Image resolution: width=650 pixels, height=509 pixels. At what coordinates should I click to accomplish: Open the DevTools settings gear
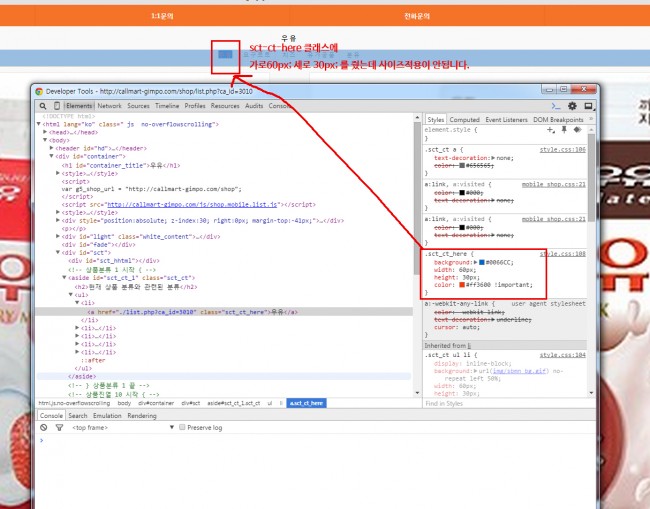pos(572,106)
